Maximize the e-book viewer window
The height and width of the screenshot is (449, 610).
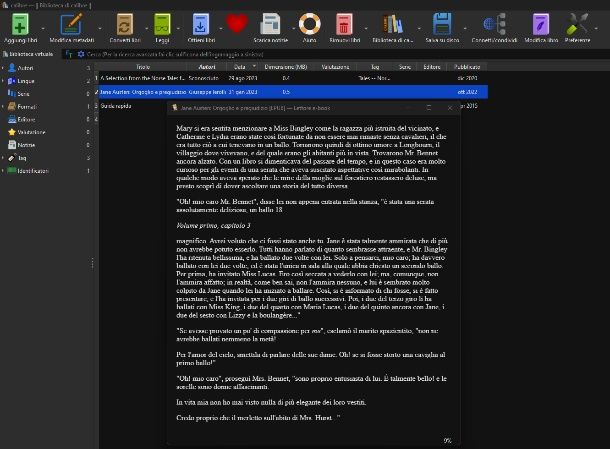pyautogui.click(x=429, y=108)
